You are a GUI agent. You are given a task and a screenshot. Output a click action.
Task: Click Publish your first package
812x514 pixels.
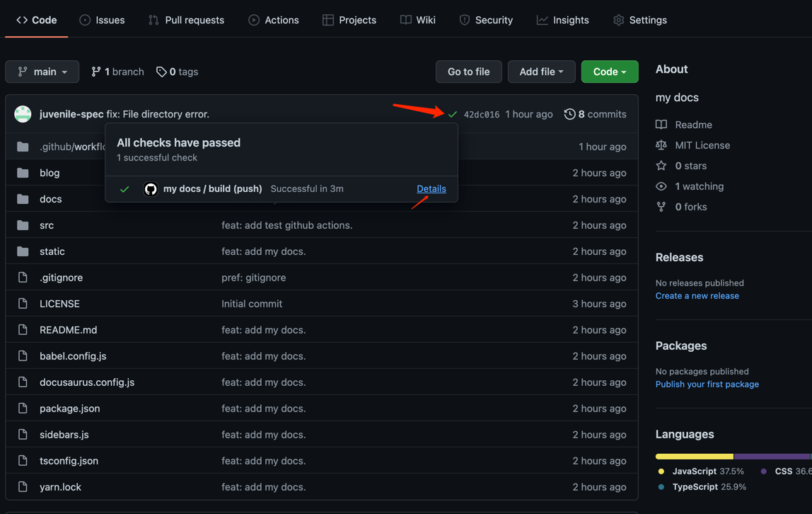707,384
